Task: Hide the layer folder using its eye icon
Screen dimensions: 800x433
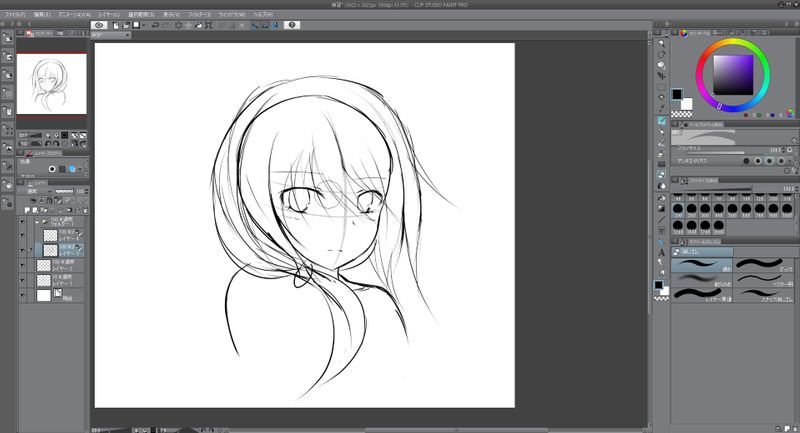Action: pyautogui.click(x=23, y=222)
